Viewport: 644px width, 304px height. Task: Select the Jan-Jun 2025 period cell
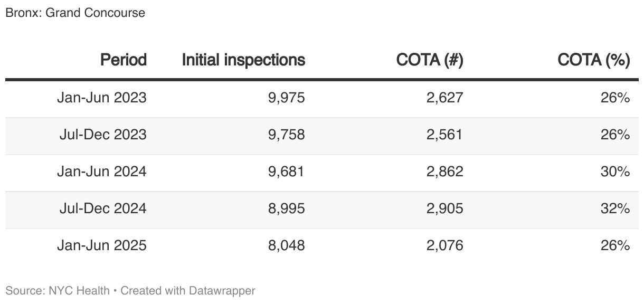[102, 246]
